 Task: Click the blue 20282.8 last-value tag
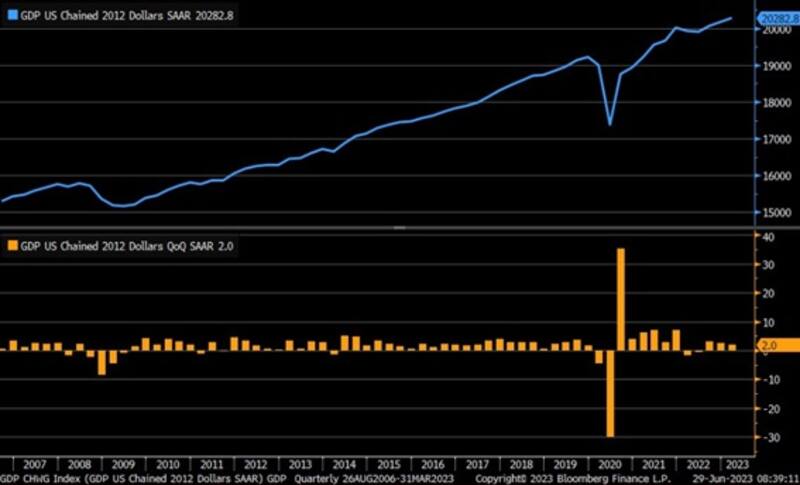click(x=777, y=18)
